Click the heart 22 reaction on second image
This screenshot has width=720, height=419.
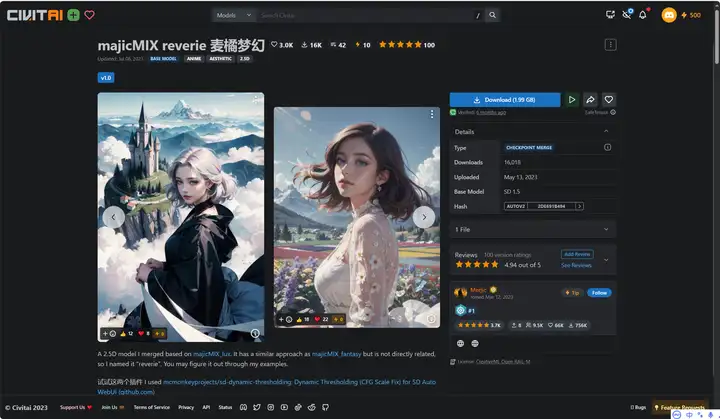[x=321, y=319]
